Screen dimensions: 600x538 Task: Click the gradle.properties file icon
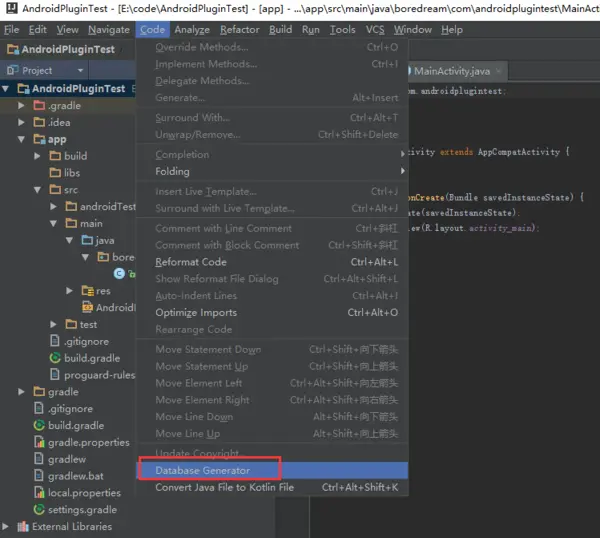(x=39, y=442)
